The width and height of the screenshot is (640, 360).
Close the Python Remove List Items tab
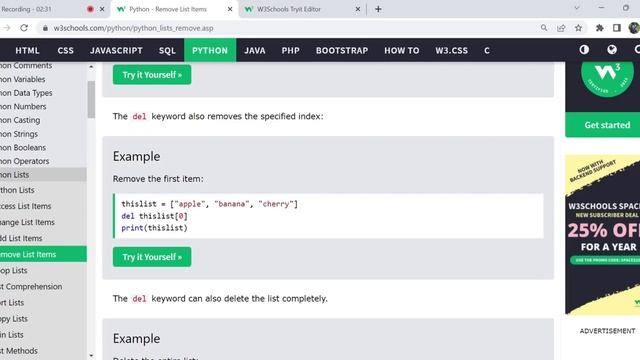(x=230, y=9)
